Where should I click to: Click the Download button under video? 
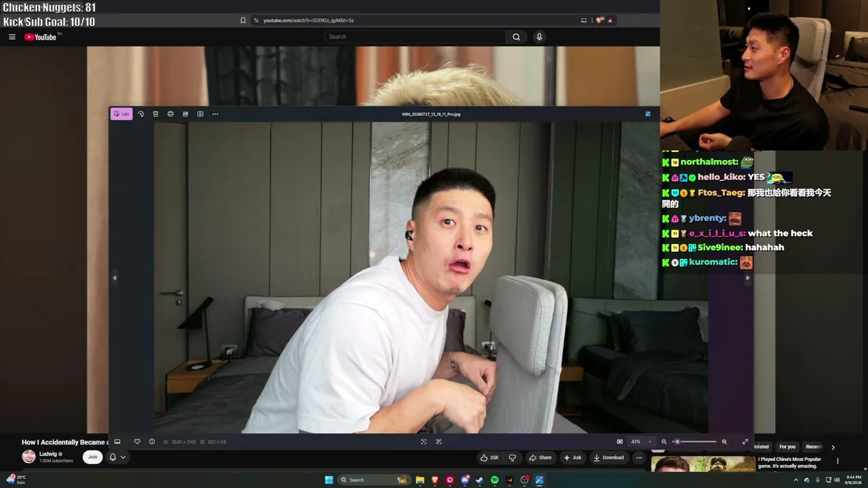(609, 457)
